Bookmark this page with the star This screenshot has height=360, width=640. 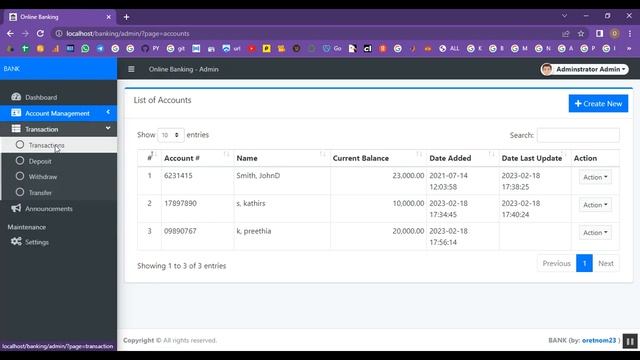coord(581,33)
